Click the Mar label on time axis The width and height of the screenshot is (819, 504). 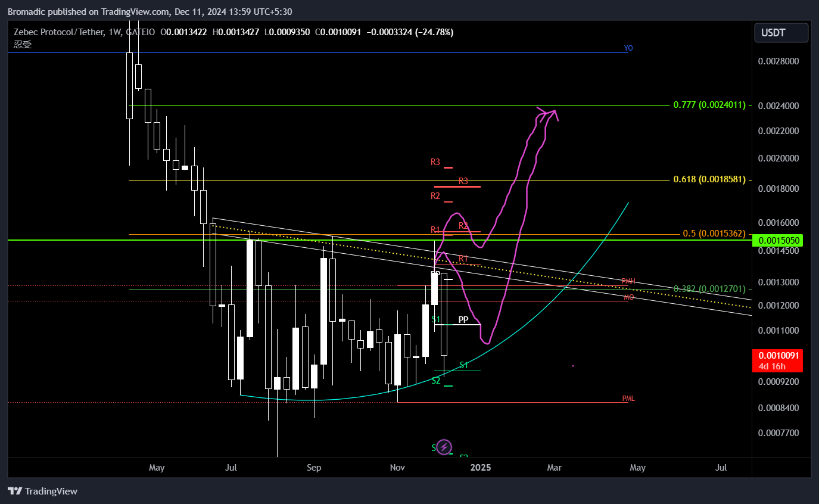[x=555, y=468]
